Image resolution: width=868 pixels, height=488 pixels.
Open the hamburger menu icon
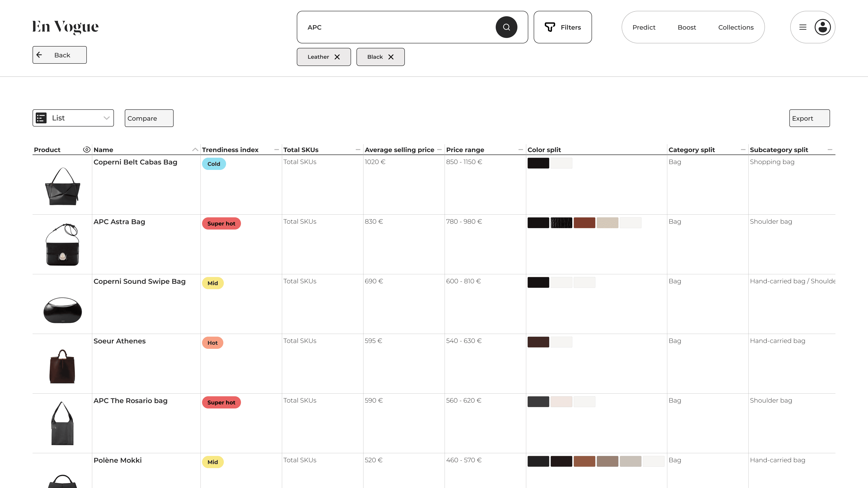[x=803, y=27]
